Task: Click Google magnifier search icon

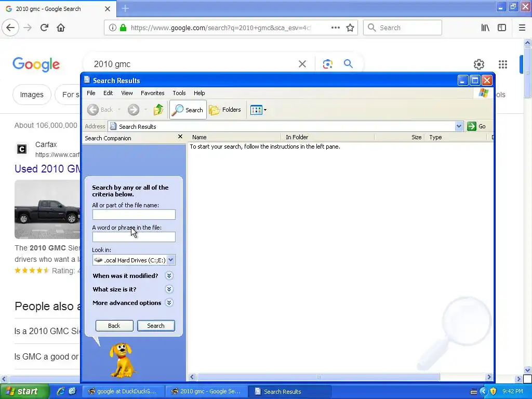Action: (x=348, y=63)
